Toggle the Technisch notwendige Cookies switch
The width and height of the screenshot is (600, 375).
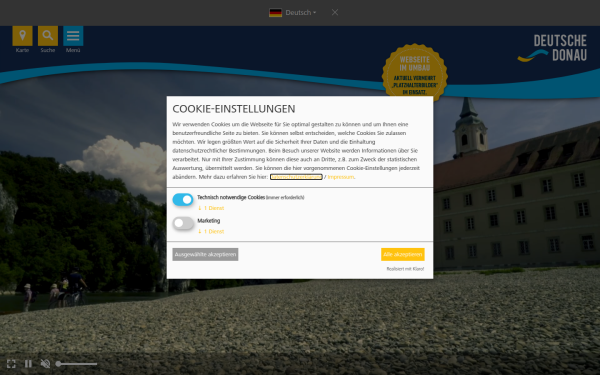click(183, 199)
